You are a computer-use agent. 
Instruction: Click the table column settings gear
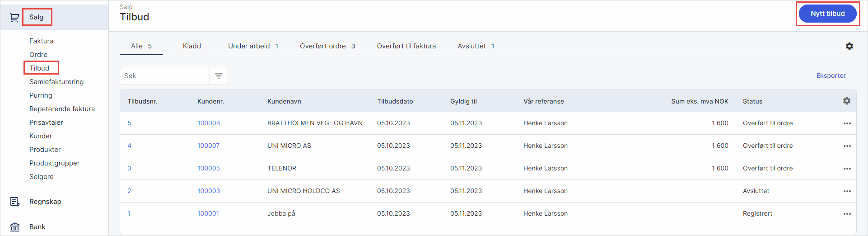pos(846,101)
